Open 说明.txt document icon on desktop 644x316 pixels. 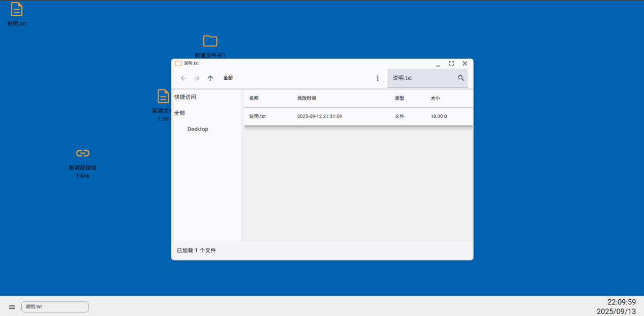click(16, 10)
